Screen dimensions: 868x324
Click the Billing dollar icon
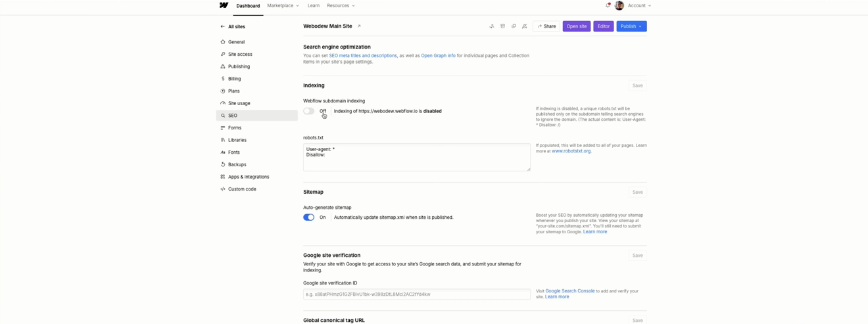pyautogui.click(x=223, y=79)
